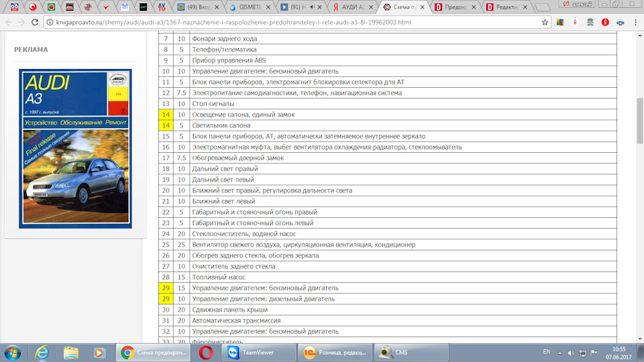644x362 pixels.
Task: Launch Opera browser from the taskbar
Action: tap(206, 353)
